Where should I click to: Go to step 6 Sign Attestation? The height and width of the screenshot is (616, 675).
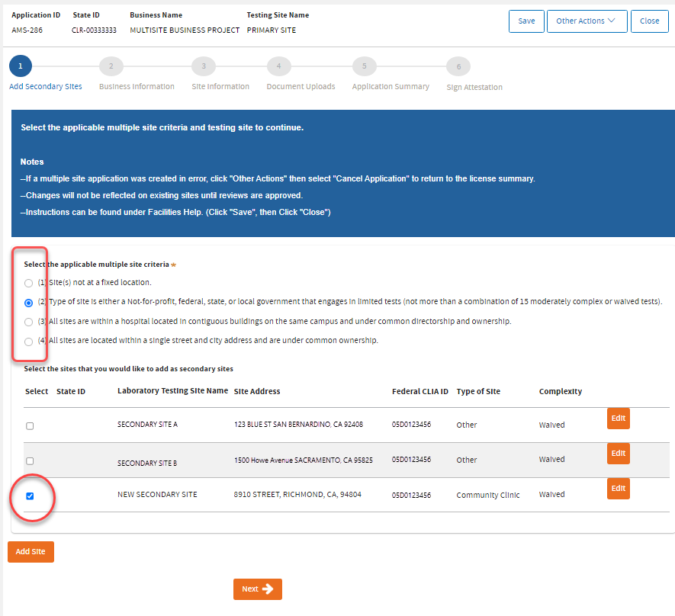tap(458, 66)
